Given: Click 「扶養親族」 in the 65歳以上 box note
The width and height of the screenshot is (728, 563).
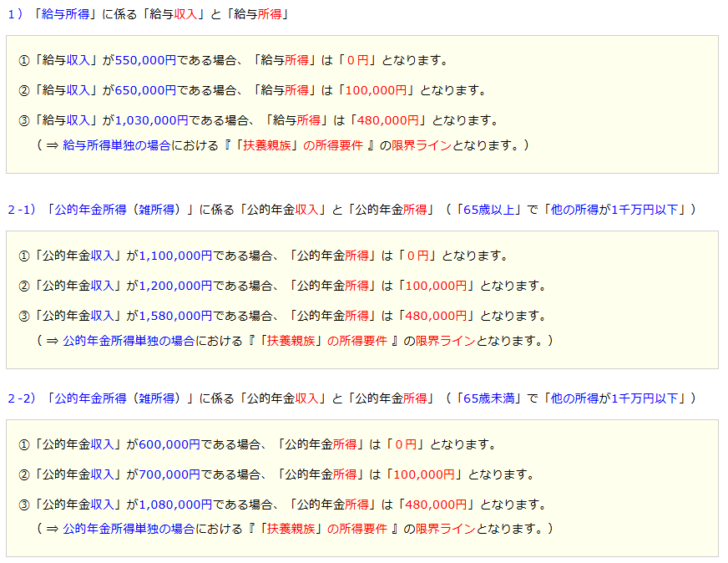Looking at the screenshot, I should coord(291,341).
